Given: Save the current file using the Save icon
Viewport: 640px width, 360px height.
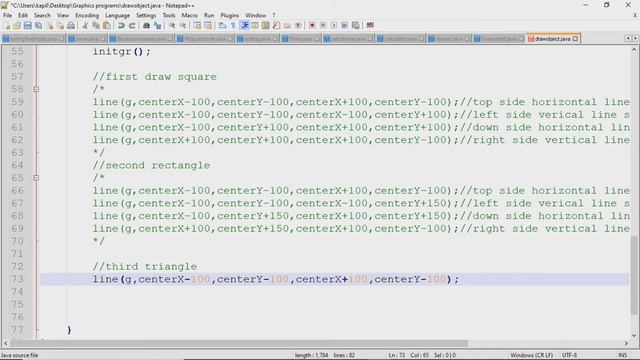Looking at the screenshot, I should 27,26.
